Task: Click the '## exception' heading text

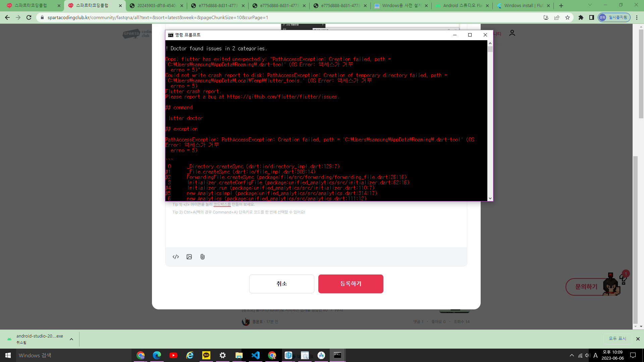Action: (x=181, y=129)
